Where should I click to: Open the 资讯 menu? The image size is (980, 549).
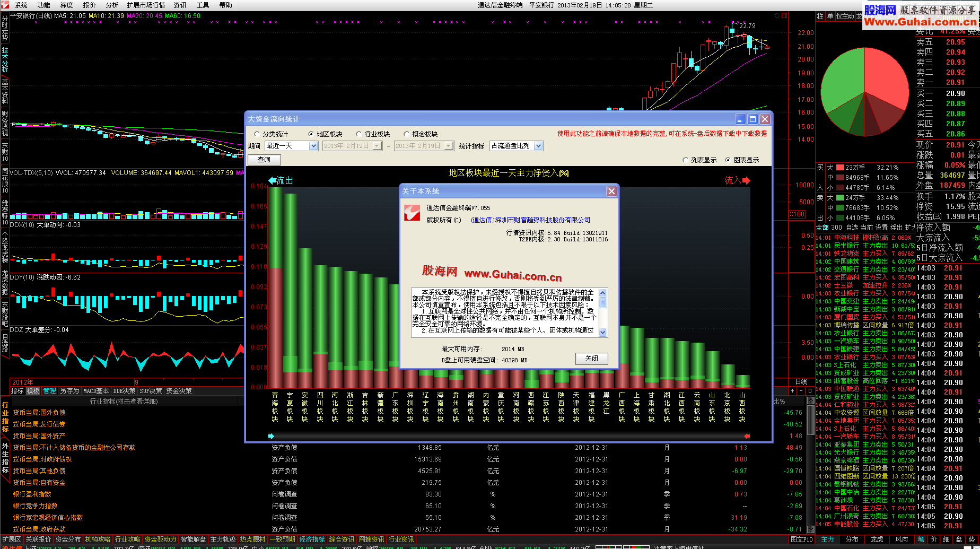(180, 5)
